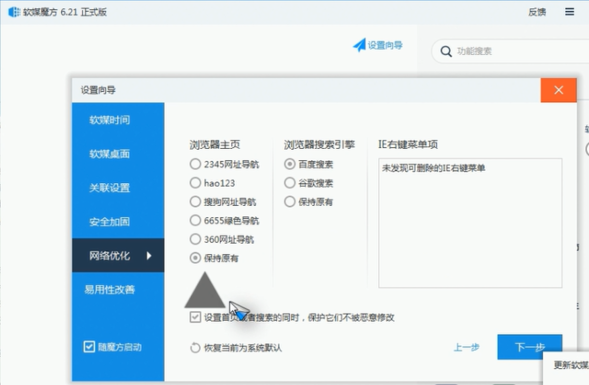Image resolution: width=589 pixels, height=385 pixels.
Task: Click 恢复当前为系统默认 link
Action: 243,348
